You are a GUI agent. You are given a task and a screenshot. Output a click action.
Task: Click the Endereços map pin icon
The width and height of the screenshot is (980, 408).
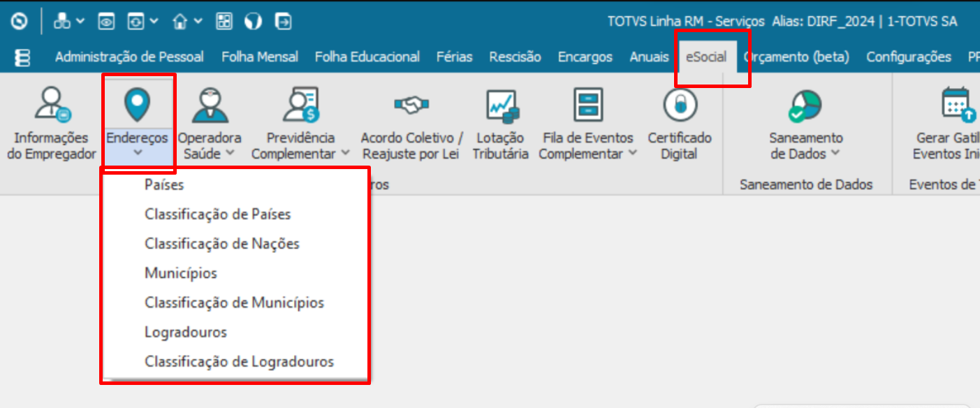(137, 105)
